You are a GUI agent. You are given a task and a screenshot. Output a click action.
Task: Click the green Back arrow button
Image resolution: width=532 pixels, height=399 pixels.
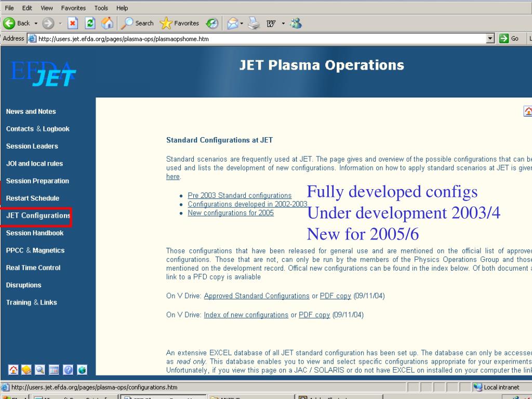click(x=9, y=23)
